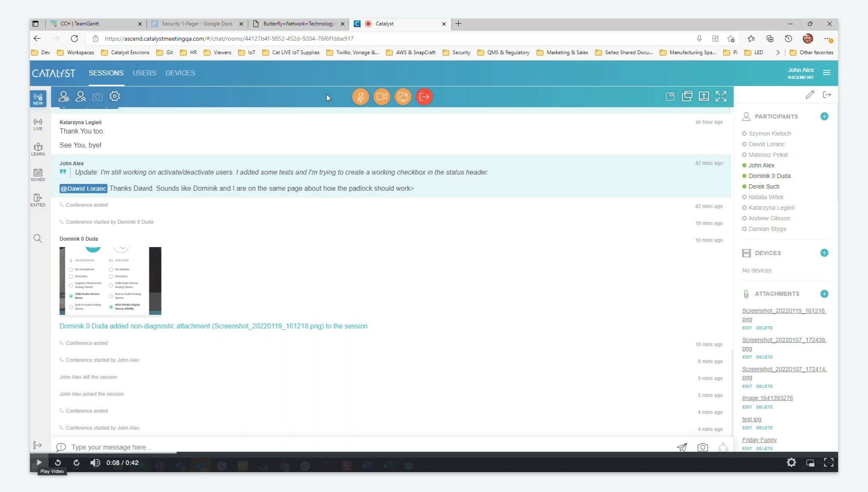Switch to the USERS tab
This screenshot has width=868, height=492.
(x=144, y=73)
